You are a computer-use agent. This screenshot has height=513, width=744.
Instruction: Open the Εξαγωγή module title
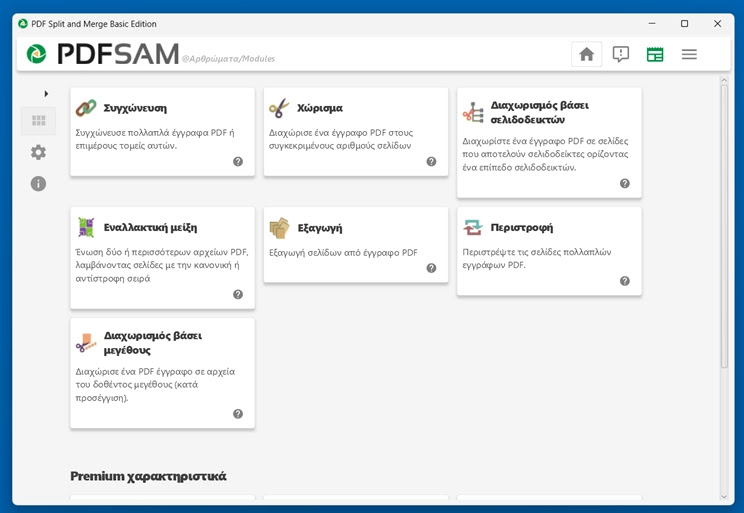(320, 228)
